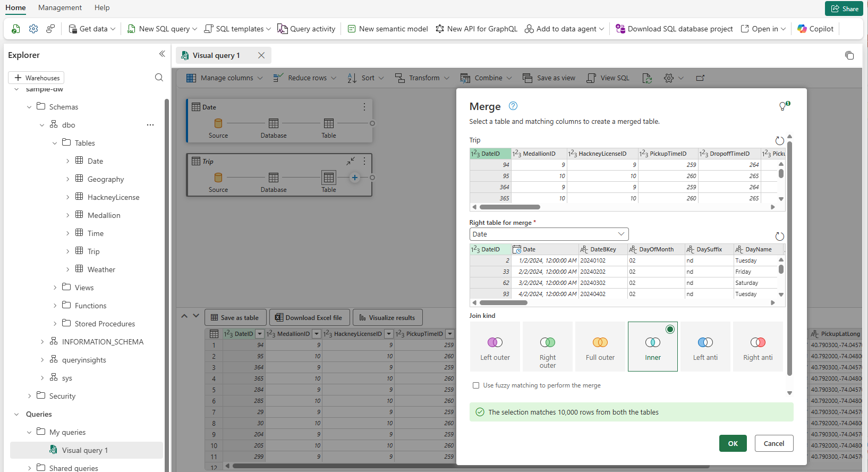
Task: Cancel the Merge dialog
Action: (x=774, y=443)
